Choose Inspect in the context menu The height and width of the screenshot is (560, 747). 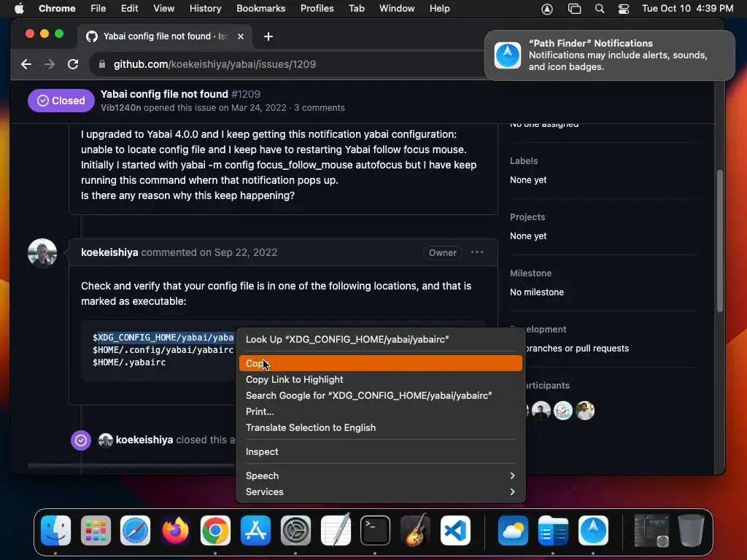coord(381,451)
